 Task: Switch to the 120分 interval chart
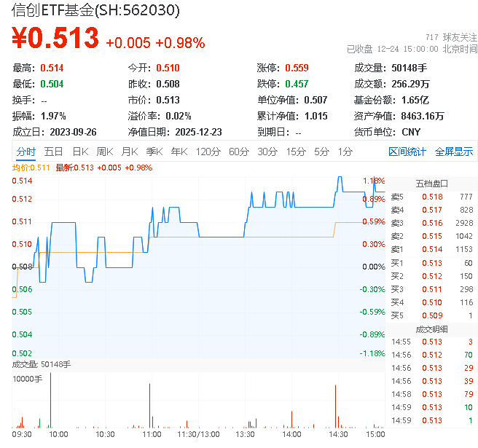(208, 152)
